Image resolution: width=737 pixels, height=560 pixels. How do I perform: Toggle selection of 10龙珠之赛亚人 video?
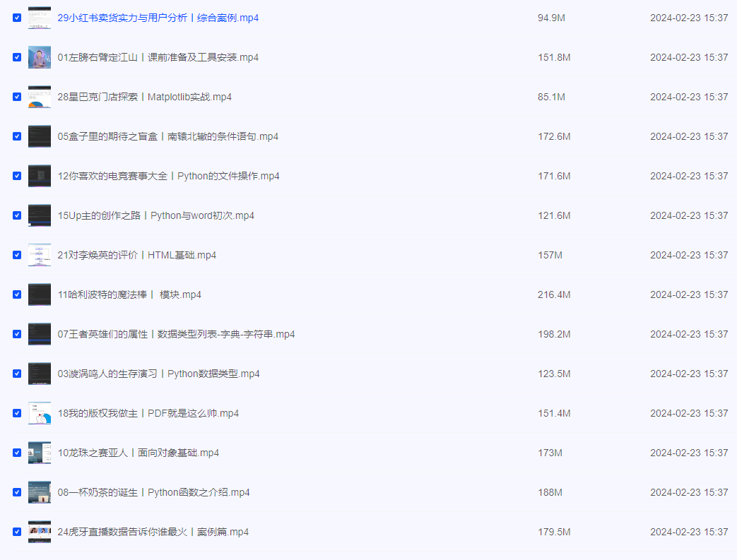click(x=16, y=453)
